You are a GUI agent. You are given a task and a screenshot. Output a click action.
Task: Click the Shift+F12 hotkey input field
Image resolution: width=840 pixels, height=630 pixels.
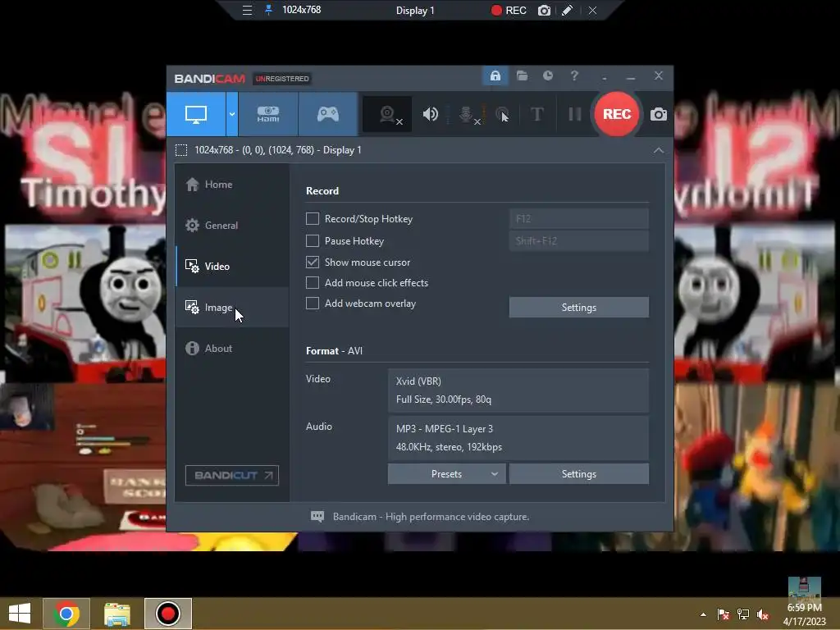coord(578,240)
